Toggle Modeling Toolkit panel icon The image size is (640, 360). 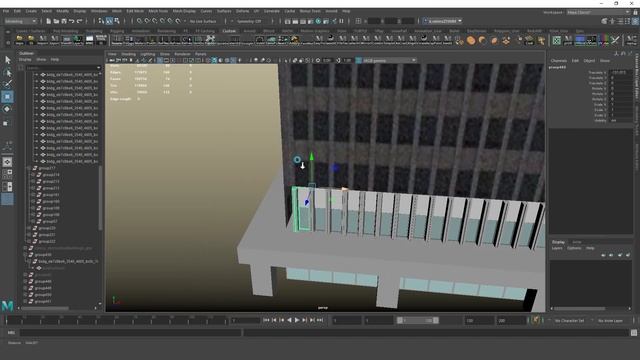tap(604, 21)
